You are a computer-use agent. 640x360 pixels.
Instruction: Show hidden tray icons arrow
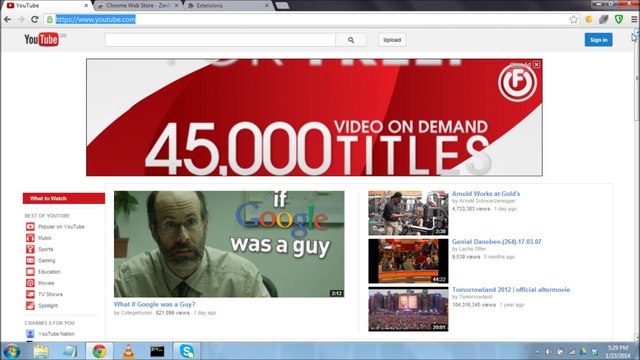(x=537, y=351)
